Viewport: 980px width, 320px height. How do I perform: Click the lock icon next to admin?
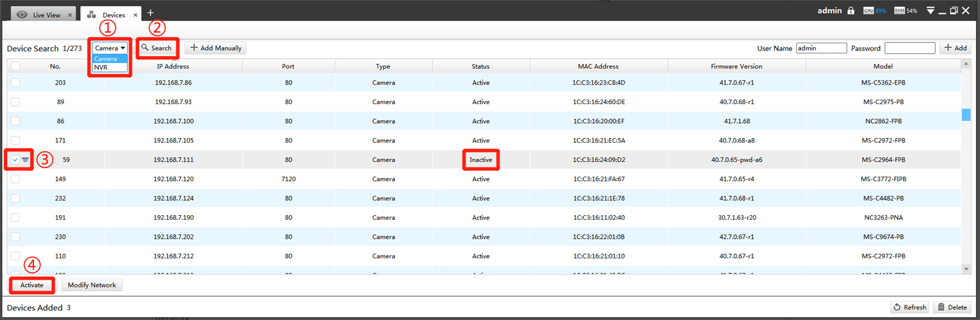click(x=851, y=10)
